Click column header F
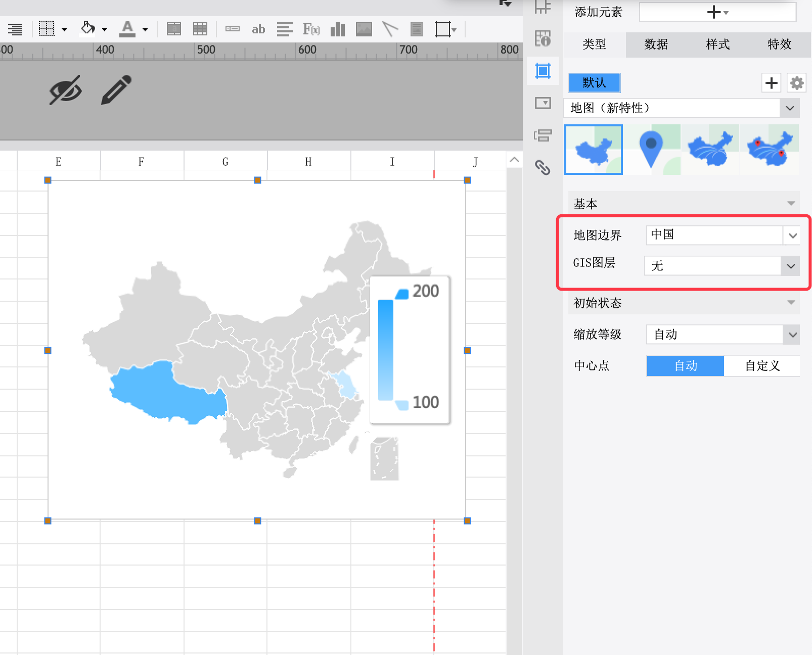The height and width of the screenshot is (655, 812). (142, 162)
